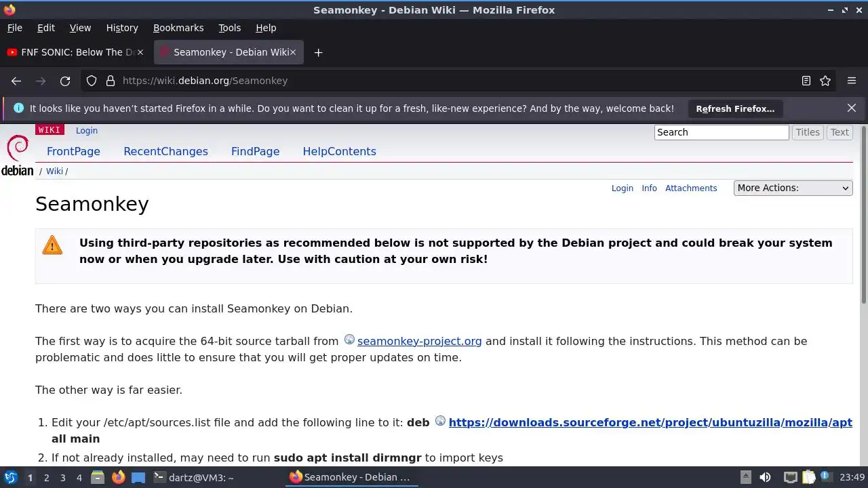This screenshot has width=868, height=488.
Task: Click the padlock site security icon
Action: (x=111, y=81)
